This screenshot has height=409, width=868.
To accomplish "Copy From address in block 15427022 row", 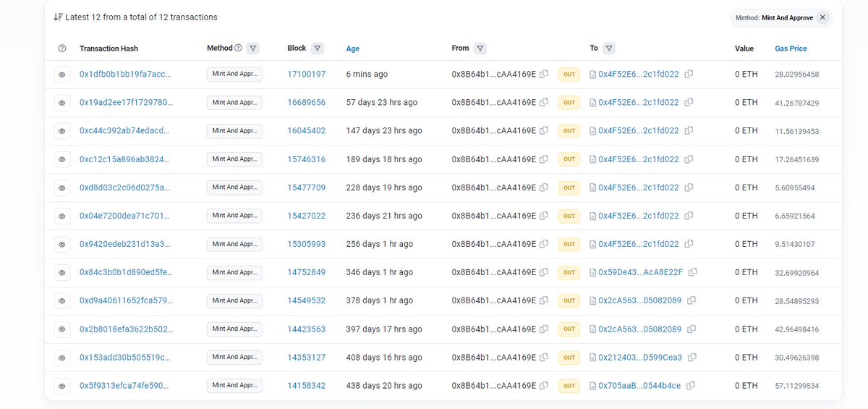I will click(544, 216).
